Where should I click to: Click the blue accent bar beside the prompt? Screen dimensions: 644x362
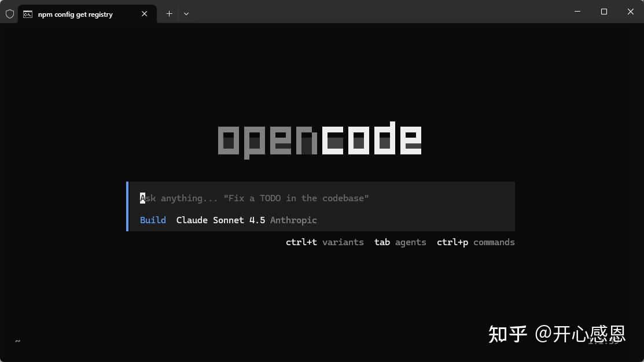point(128,206)
